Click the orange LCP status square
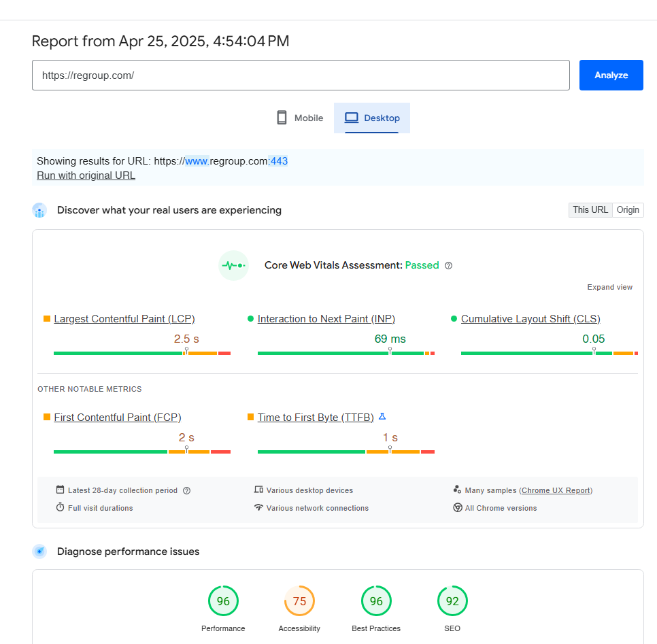 click(47, 319)
